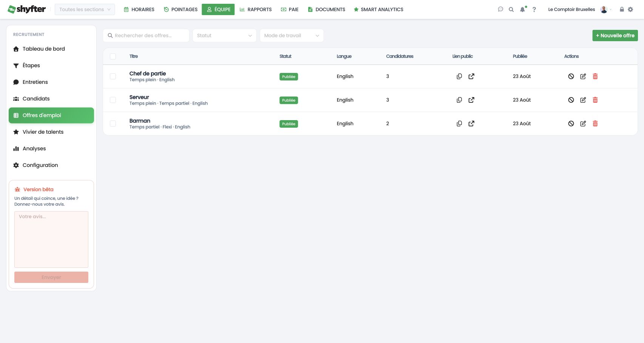
Task: Unpublish the Chef de partie offer
Action: 571,76
